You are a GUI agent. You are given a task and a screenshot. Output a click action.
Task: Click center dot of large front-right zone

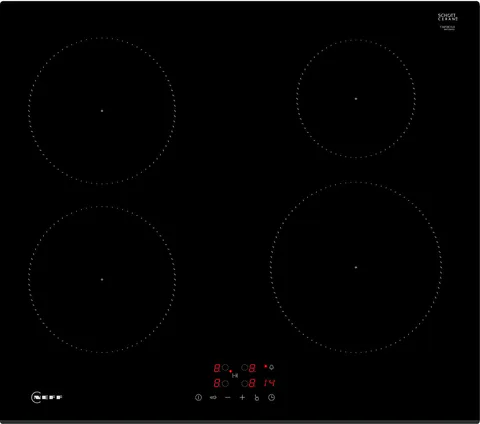356,267
